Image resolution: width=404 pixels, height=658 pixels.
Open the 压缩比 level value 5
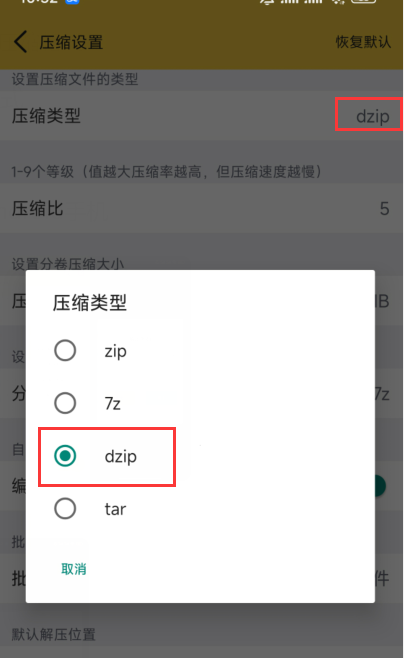coord(384,209)
